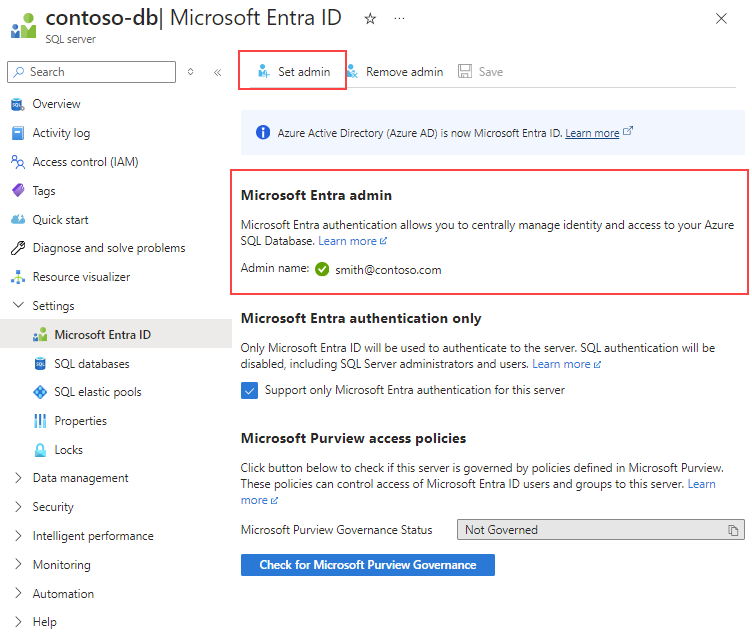This screenshot has width=752, height=643.
Task: Copy the Purview Governance Status value
Action: coord(733,530)
